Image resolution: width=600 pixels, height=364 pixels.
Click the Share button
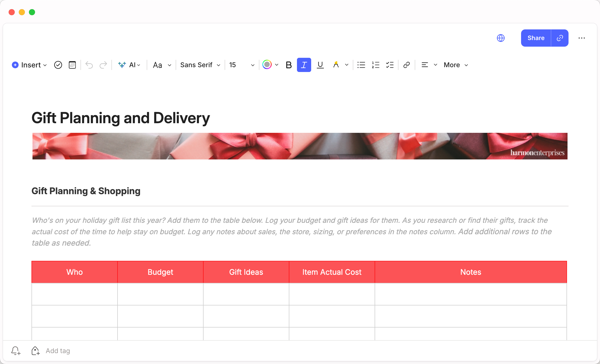(536, 38)
